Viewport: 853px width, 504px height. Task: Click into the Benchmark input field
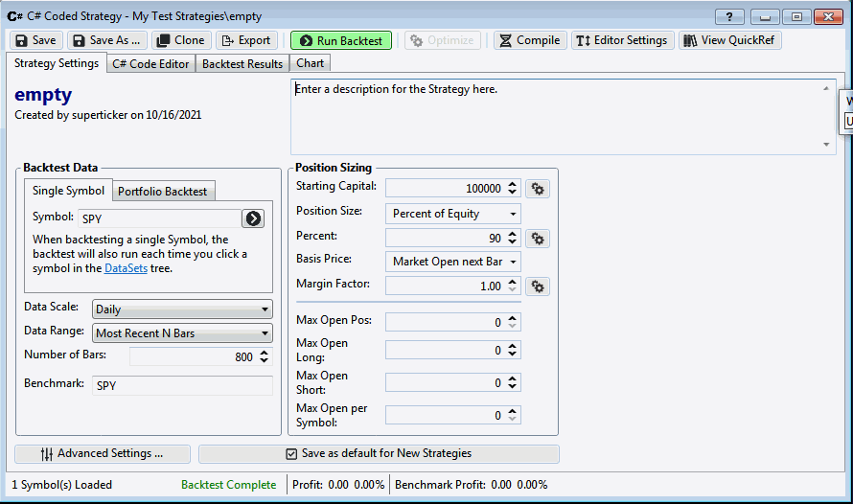tap(182, 384)
